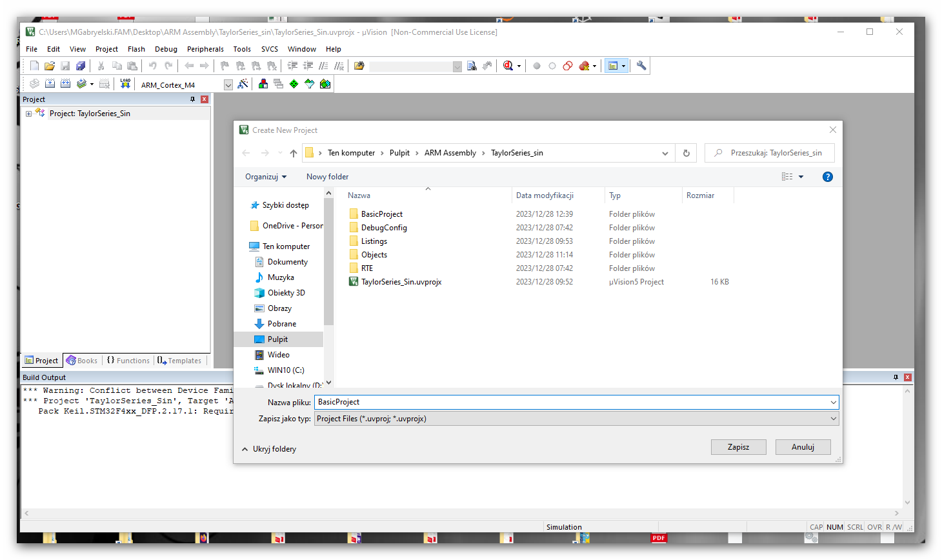Click the Start/Stop Debug Session icon

(508, 66)
